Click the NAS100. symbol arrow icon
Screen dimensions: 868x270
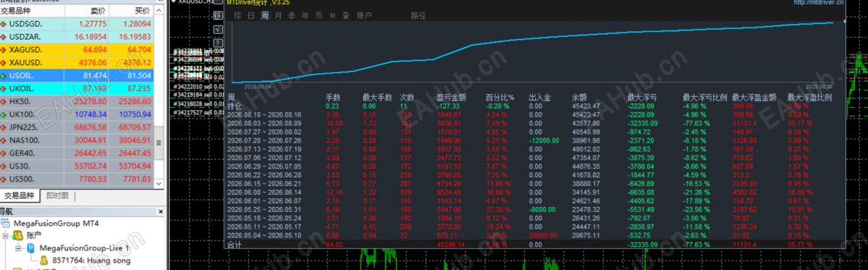pos(4,140)
